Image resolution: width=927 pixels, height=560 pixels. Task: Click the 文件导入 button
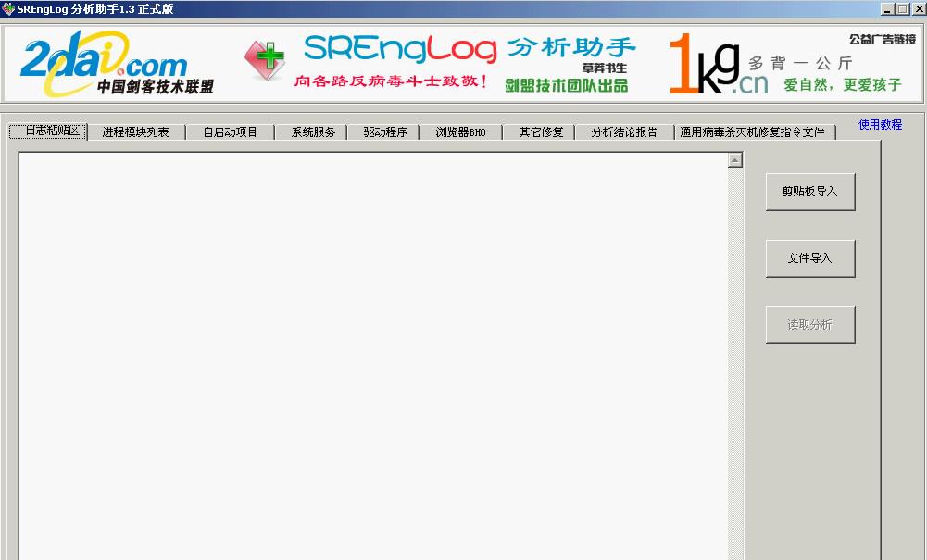pos(810,258)
